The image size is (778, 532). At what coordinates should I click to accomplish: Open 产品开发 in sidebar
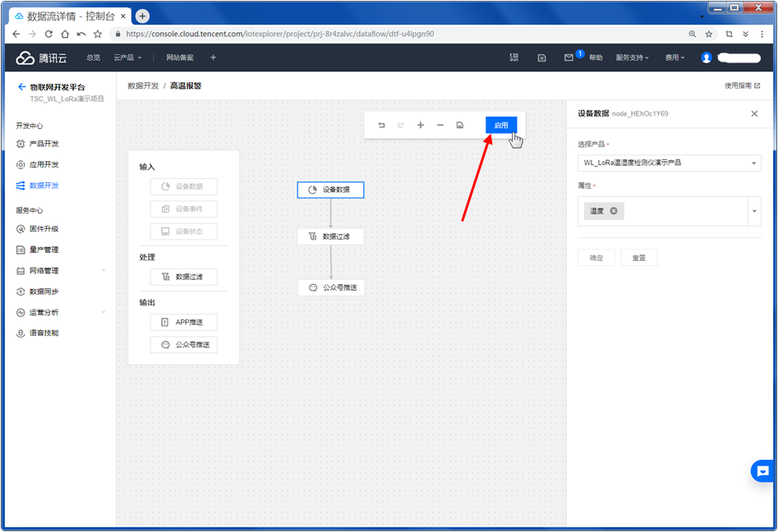click(38, 144)
